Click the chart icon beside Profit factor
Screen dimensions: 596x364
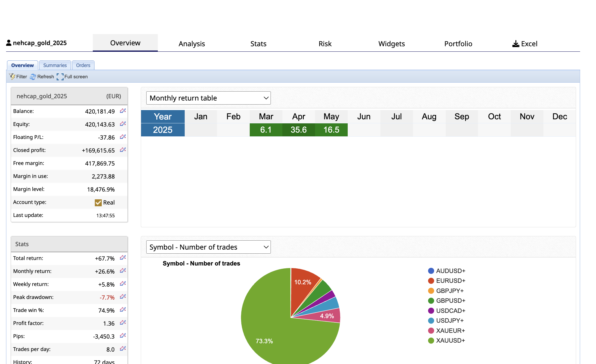coord(123,323)
